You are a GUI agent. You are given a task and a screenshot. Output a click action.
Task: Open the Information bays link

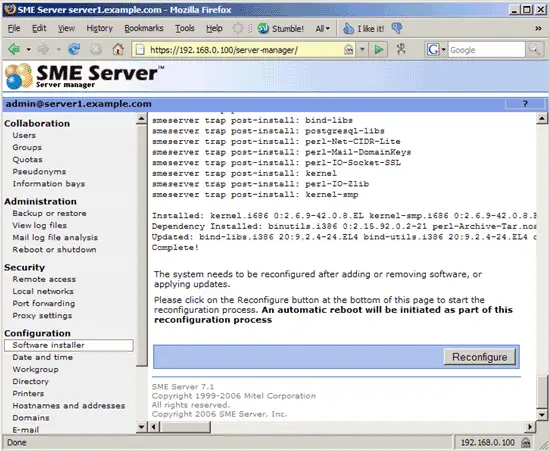click(49, 184)
